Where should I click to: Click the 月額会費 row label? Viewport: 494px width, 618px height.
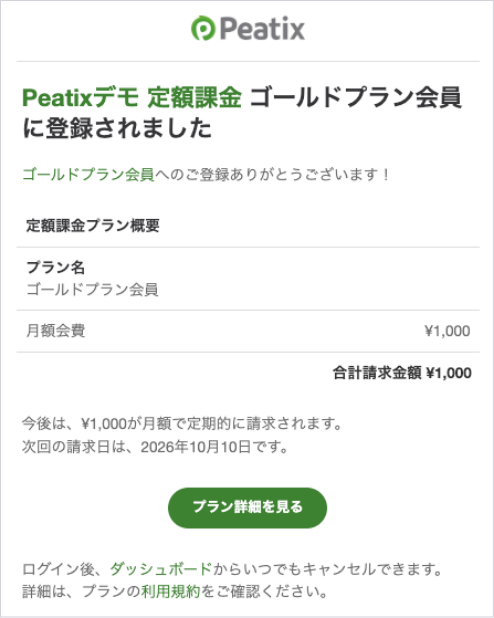56,330
